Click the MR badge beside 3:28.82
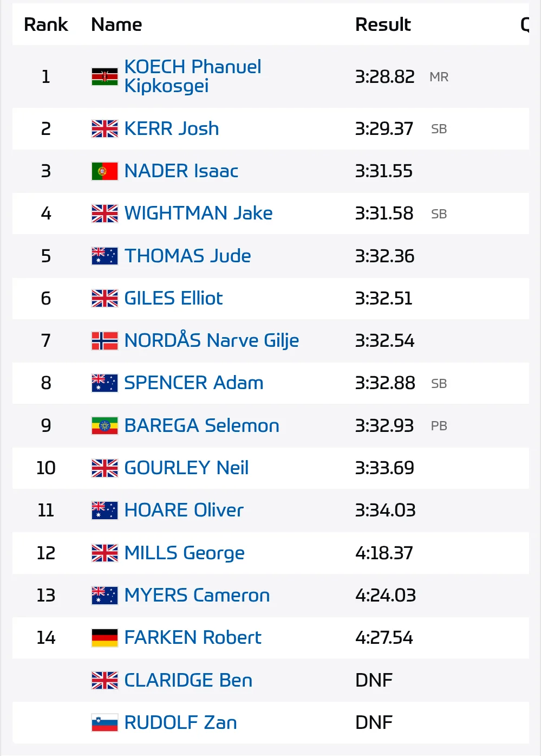The height and width of the screenshot is (756, 541). [439, 77]
